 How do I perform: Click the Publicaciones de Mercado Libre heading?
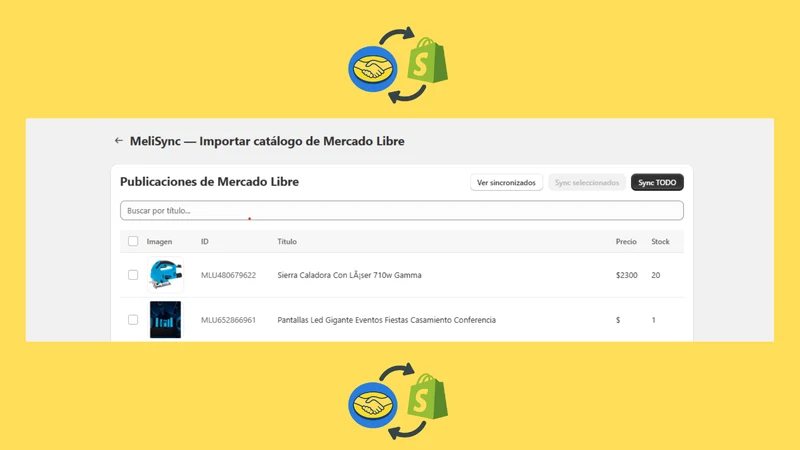click(x=209, y=182)
